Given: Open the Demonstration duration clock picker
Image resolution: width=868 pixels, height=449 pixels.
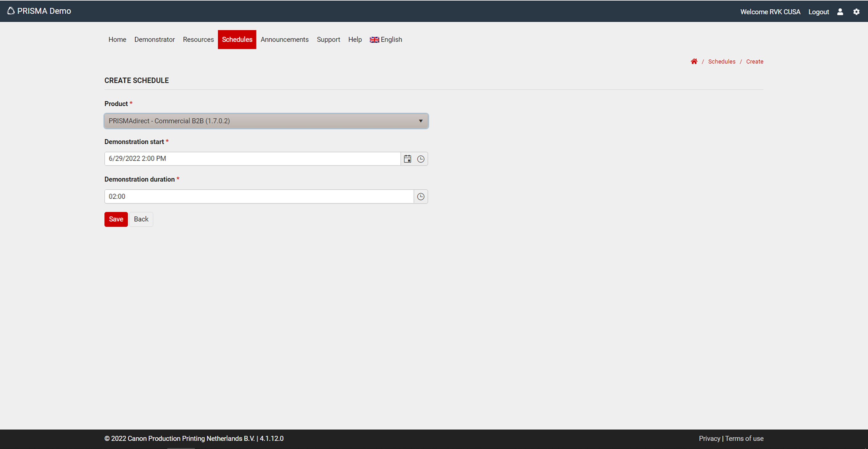Looking at the screenshot, I should [421, 196].
